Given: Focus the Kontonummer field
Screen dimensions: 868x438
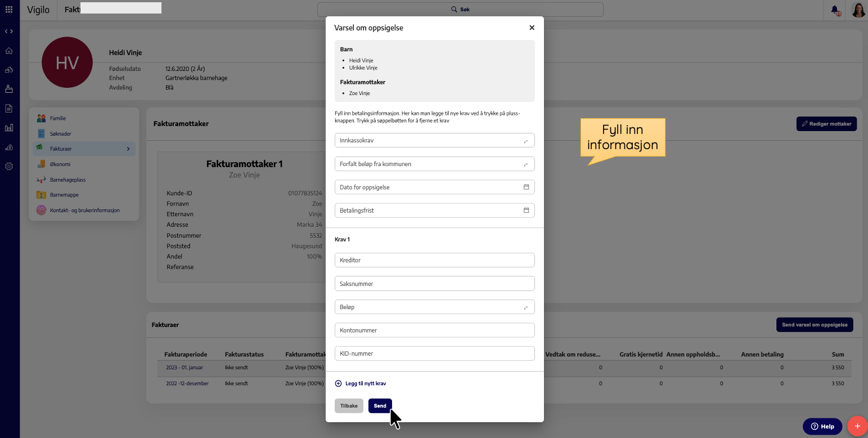Looking at the screenshot, I should tap(434, 330).
